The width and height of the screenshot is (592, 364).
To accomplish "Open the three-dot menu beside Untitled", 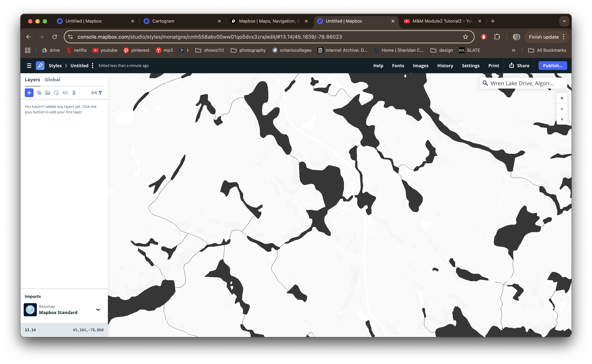I will (x=92, y=65).
